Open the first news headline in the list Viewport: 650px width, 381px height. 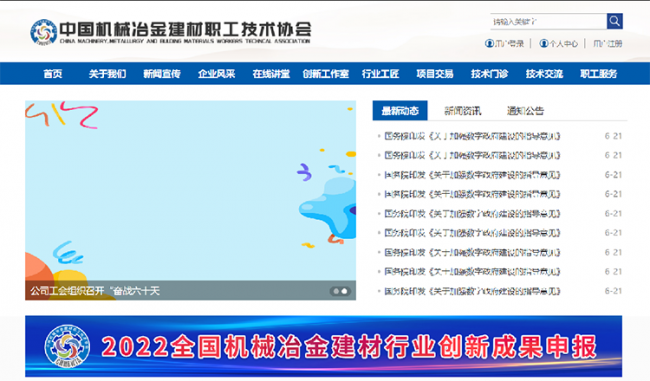pyautogui.click(x=472, y=136)
